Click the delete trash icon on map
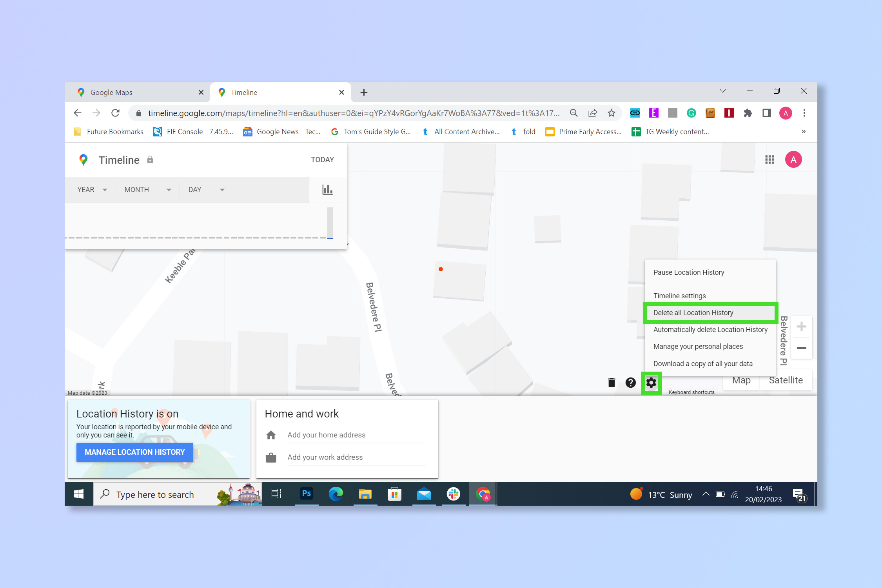Viewport: 882px width, 588px height. tap(610, 382)
